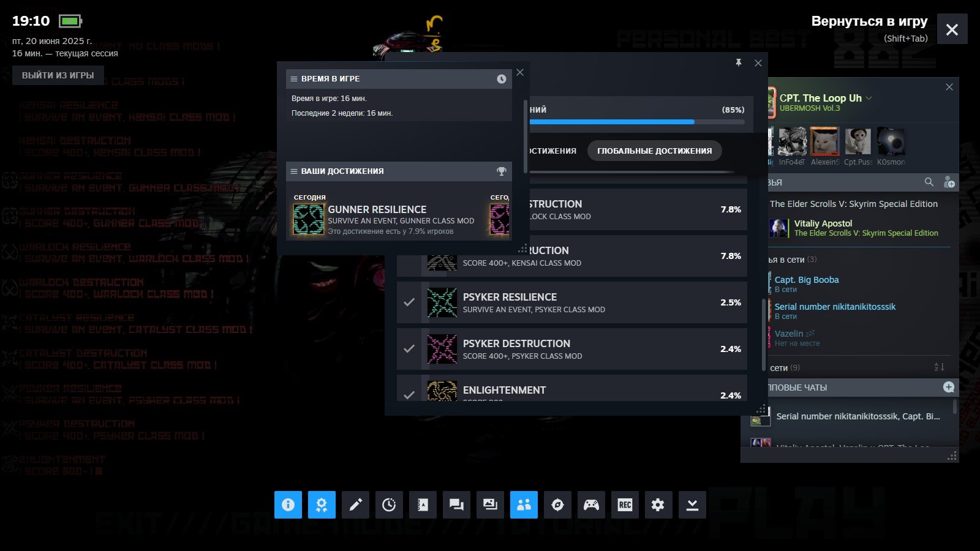This screenshot has width=980, height=551.
Task: Click the search friends magnifier icon
Action: click(929, 182)
